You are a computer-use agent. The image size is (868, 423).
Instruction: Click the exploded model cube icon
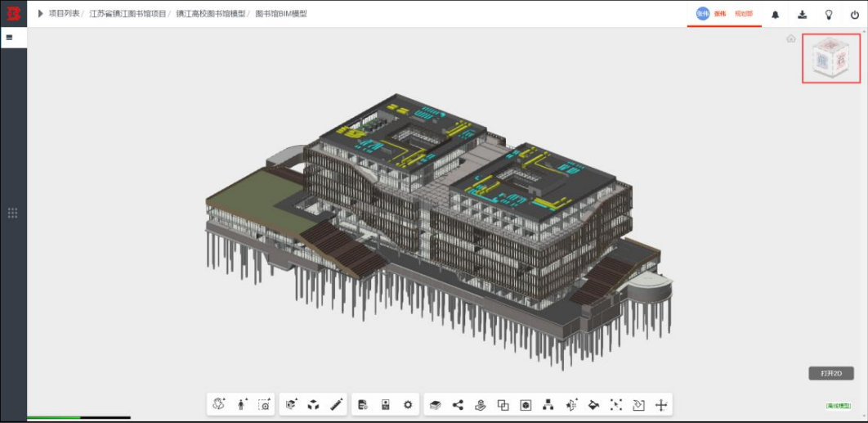[313, 405]
